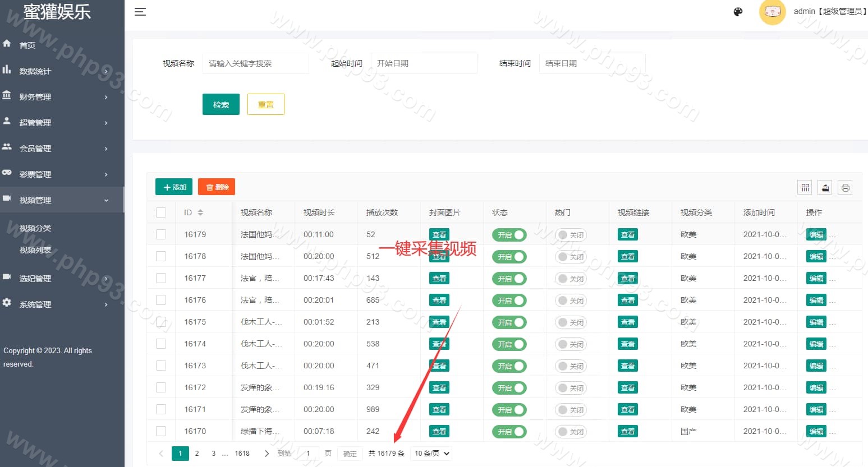This screenshot has height=467, width=868.
Task: Sort by the ID column arrows
Action: click(200, 212)
